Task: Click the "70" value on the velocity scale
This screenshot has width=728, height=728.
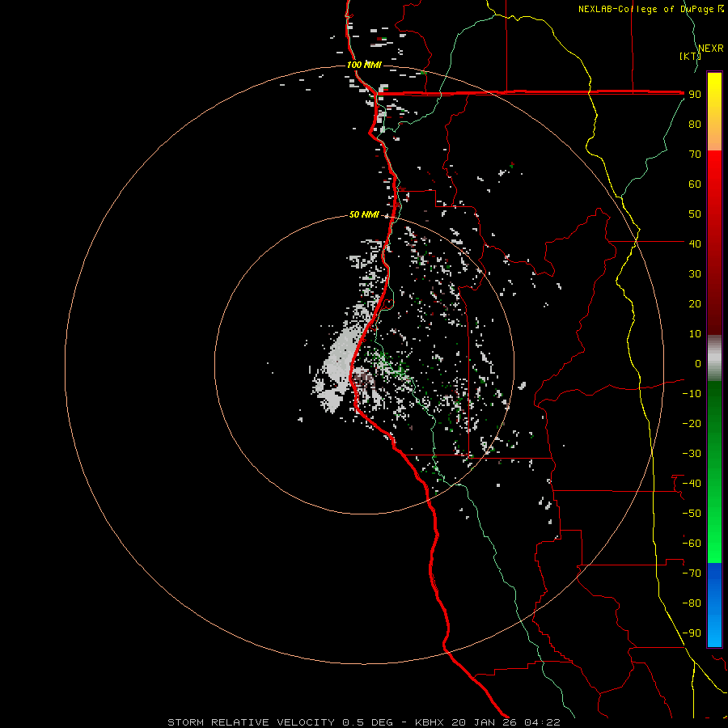Action: (695, 154)
